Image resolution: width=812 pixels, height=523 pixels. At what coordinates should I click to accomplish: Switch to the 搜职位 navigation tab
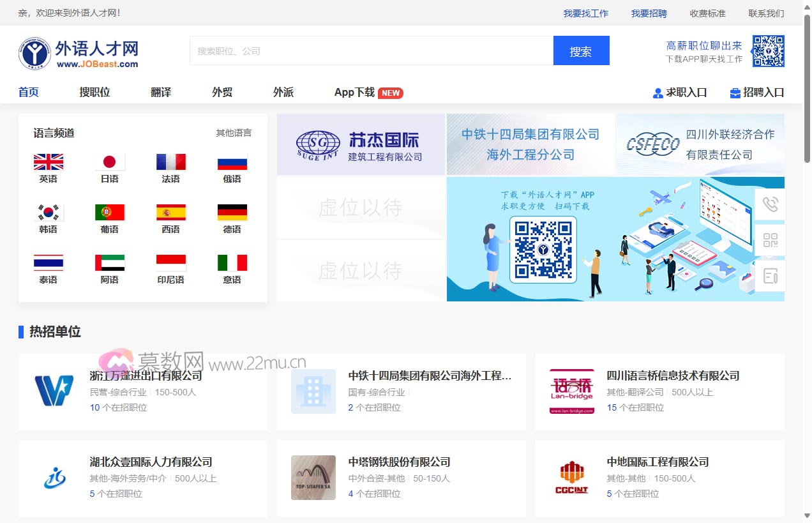coord(94,93)
